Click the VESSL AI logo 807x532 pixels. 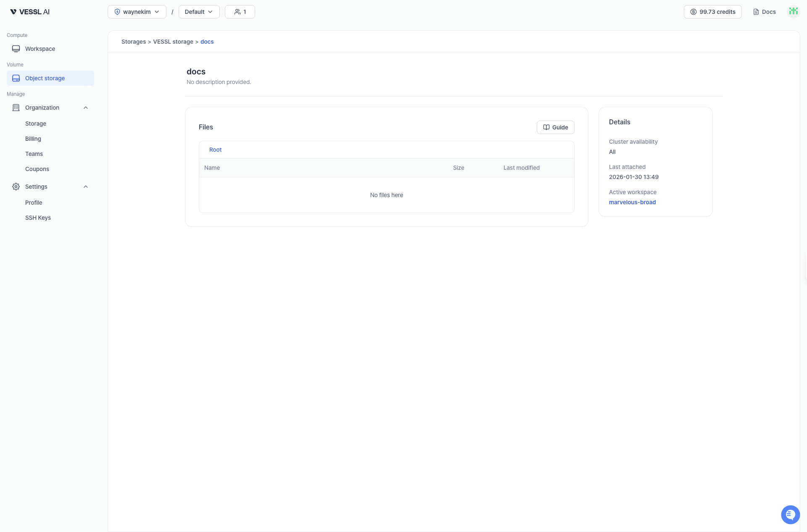[30, 12]
